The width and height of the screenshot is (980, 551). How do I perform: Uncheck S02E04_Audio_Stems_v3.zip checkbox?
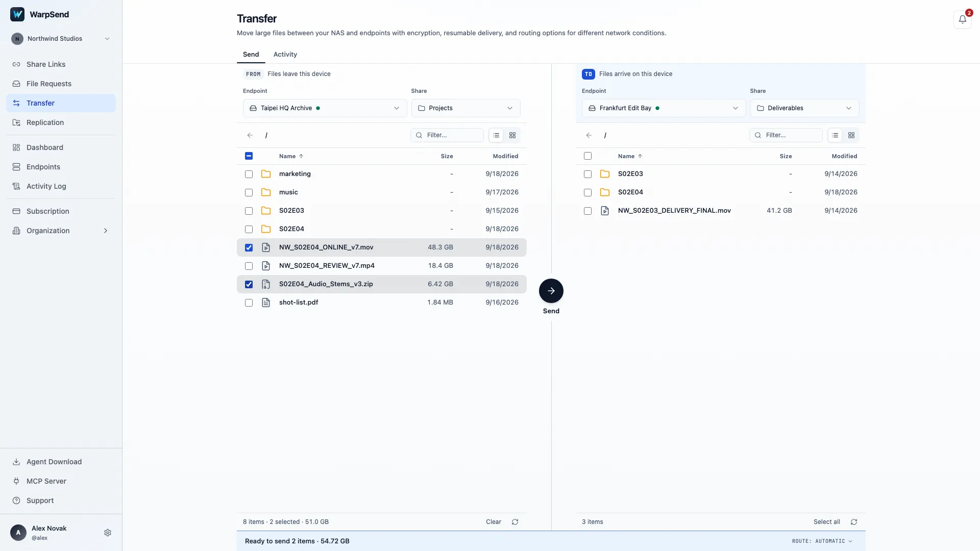(249, 284)
